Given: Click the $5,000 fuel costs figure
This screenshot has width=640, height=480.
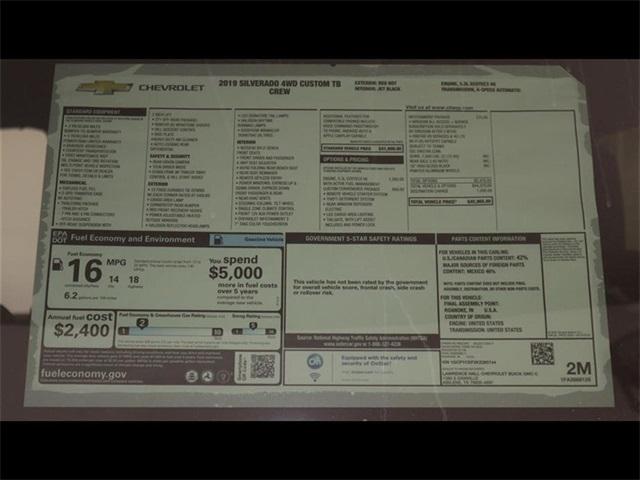Looking at the screenshot, I should pos(236,272).
